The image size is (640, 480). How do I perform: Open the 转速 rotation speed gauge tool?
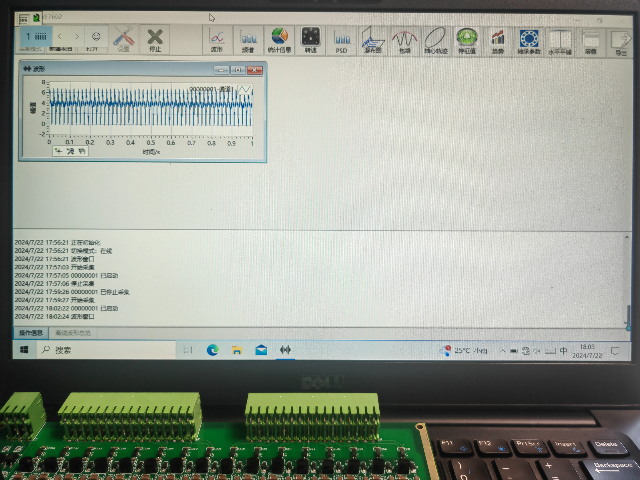(311, 40)
